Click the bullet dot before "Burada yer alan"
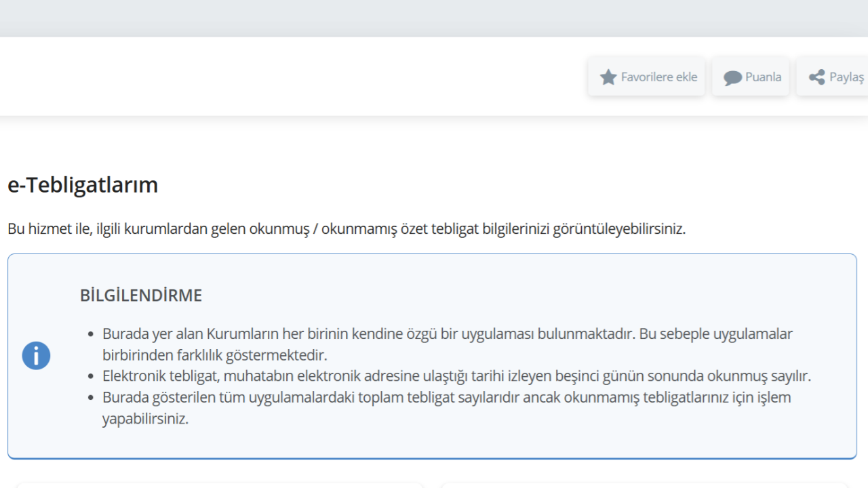Viewport: 868px width, 488px height. tap(92, 335)
